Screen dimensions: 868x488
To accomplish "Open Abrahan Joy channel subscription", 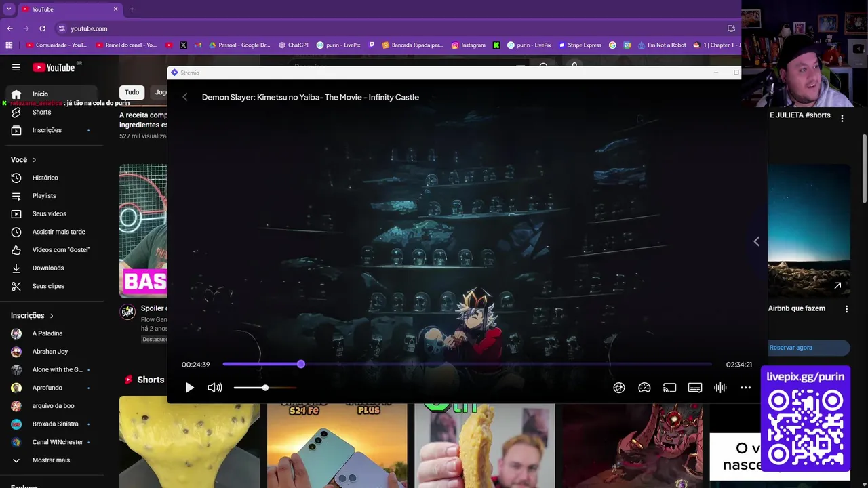I will pos(51,352).
